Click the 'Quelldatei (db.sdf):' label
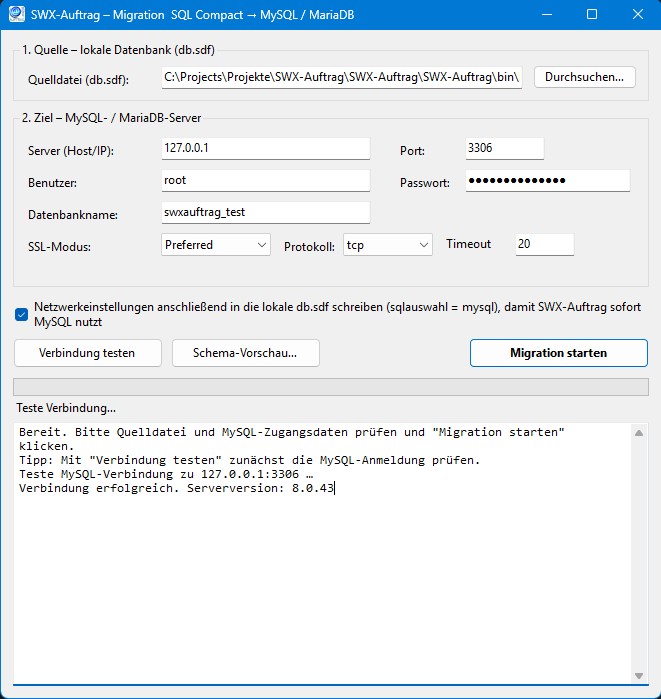The image size is (661, 699). point(78,80)
